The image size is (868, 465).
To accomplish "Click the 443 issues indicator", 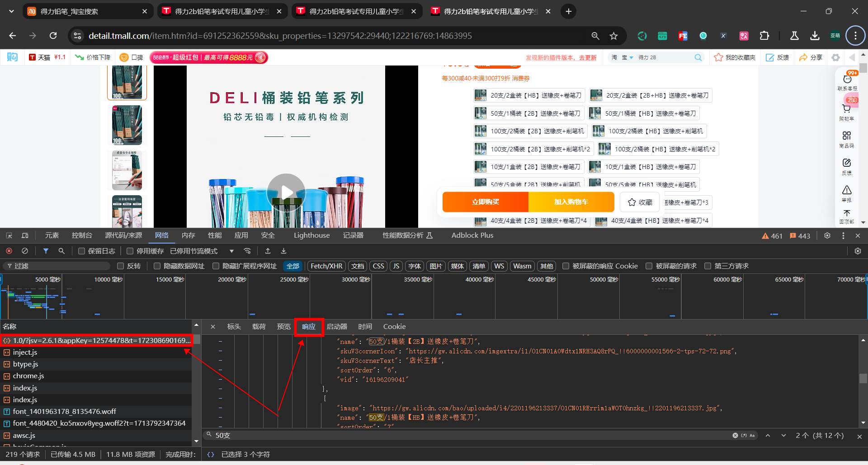I will (800, 236).
